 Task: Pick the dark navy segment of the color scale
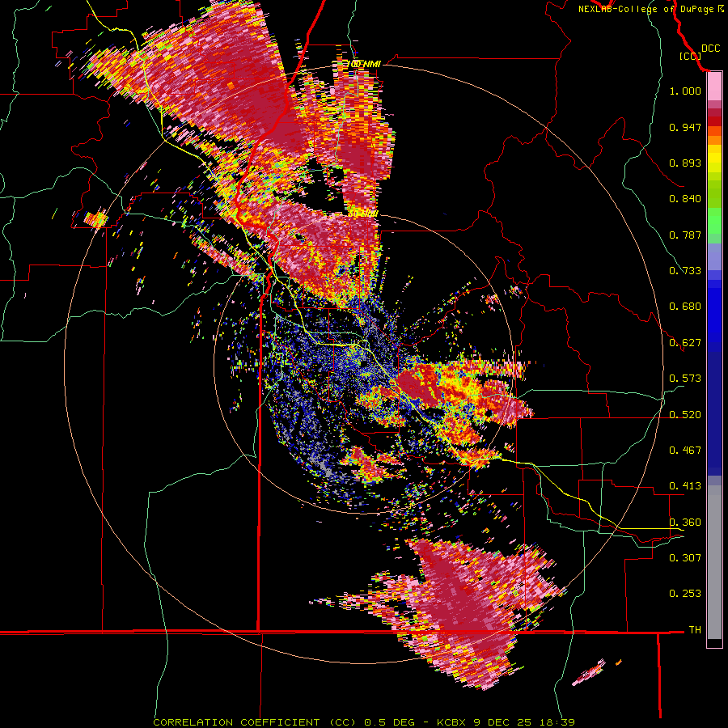(x=714, y=413)
